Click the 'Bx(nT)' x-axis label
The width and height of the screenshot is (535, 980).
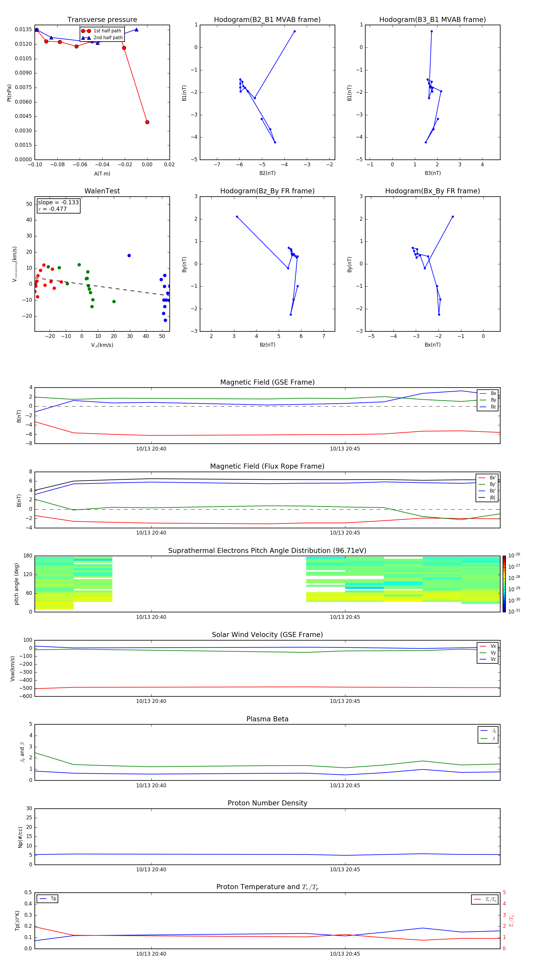coord(432,345)
